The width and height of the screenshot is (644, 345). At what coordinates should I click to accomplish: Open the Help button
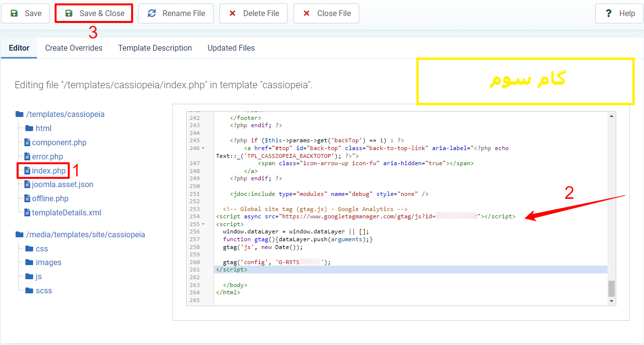pos(619,14)
